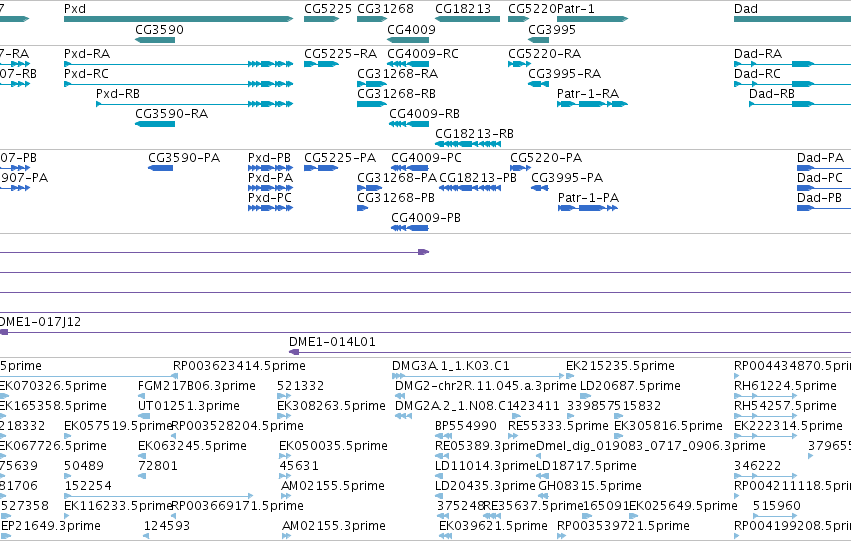This screenshot has height=541, width=851.
Task: Click the Pxd-RA transcript label
Action: pyautogui.click(x=87, y=54)
